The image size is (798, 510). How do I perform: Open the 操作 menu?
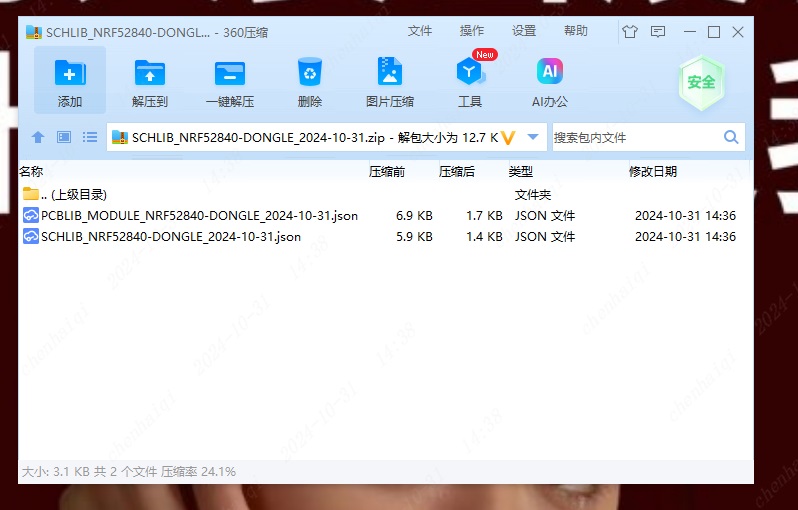(x=471, y=31)
